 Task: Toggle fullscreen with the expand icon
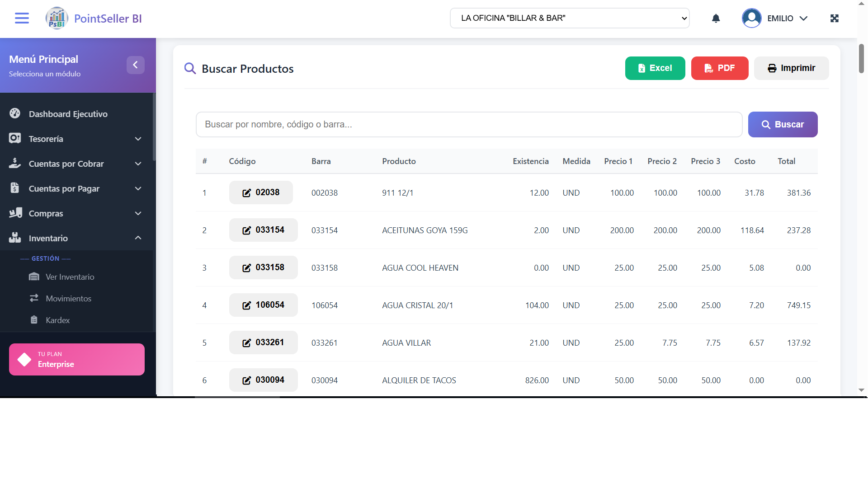tap(835, 19)
